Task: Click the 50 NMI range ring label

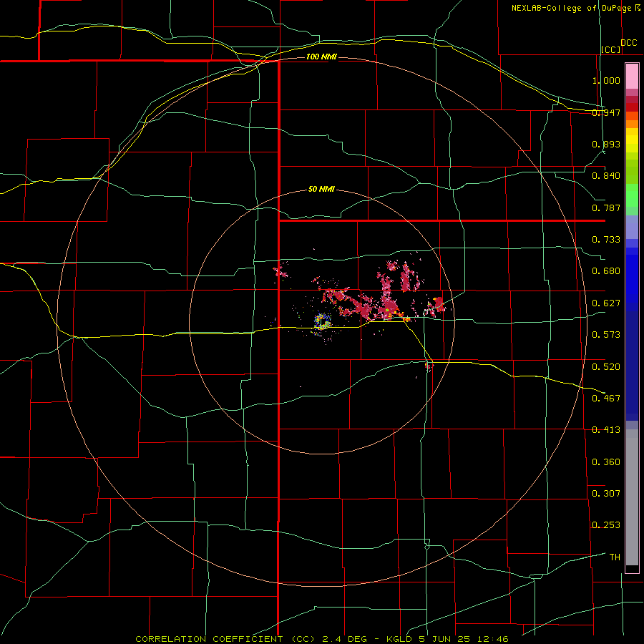Action: (x=321, y=190)
